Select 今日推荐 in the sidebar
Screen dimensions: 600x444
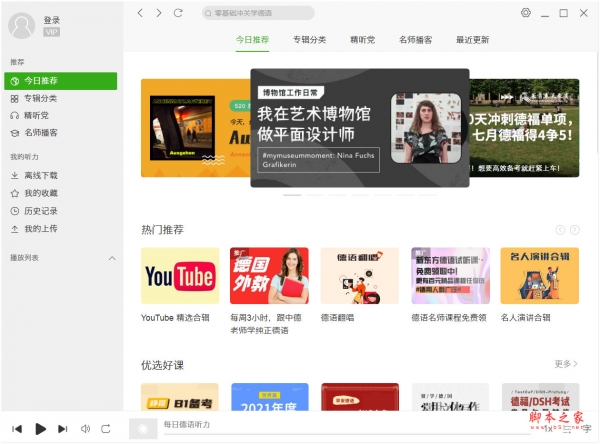click(60, 81)
